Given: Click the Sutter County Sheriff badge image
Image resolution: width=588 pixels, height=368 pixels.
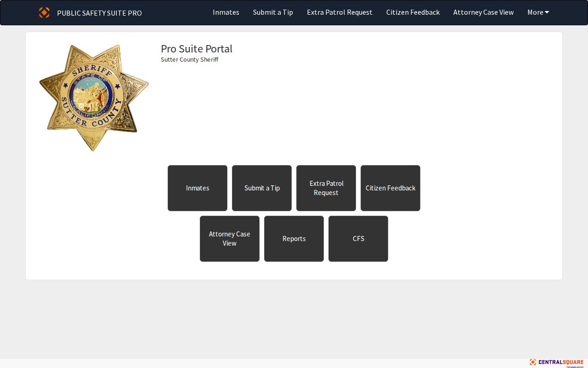Looking at the screenshot, I should pos(94,98).
